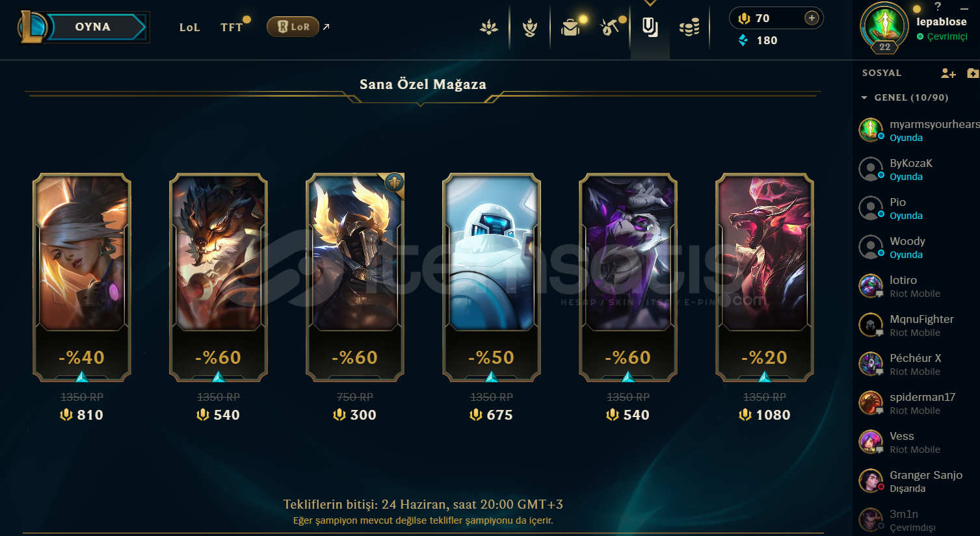This screenshot has height=536, width=980.
Task: Open the help question mark
Action: (937, 6)
